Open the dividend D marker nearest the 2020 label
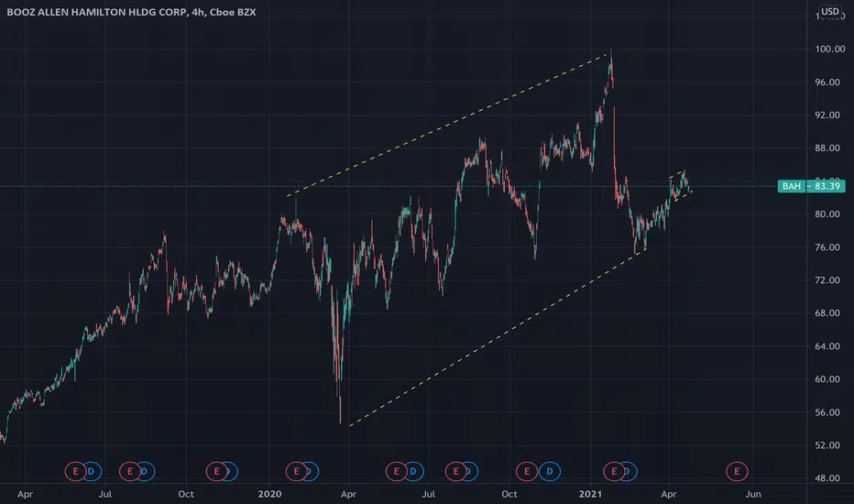Image resolution: width=854 pixels, height=504 pixels. (x=310, y=471)
